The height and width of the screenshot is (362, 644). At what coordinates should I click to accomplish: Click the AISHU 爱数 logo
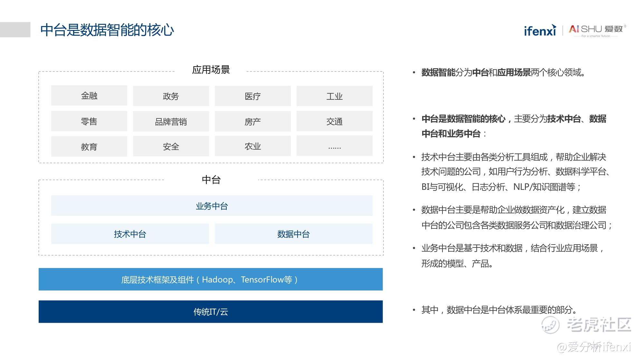coord(597,30)
